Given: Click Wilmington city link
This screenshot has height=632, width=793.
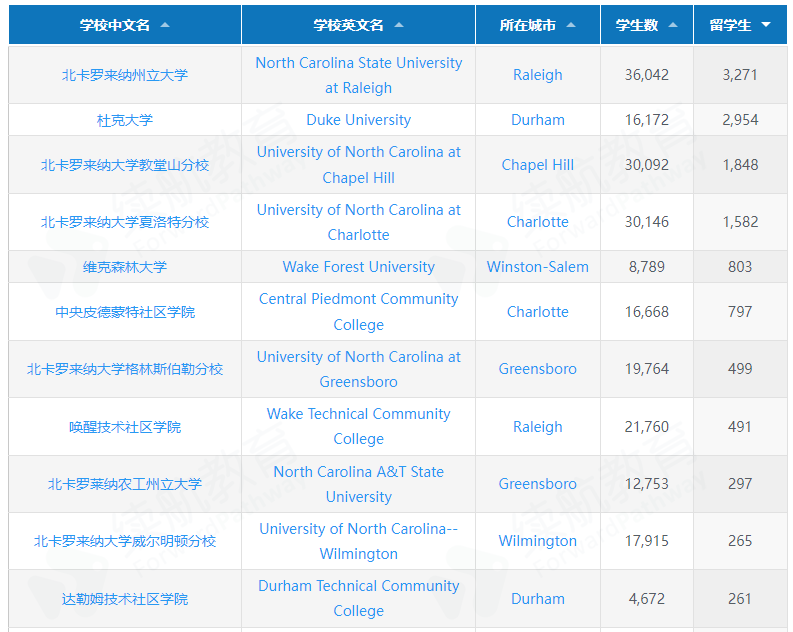Looking at the screenshot, I should point(538,541).
